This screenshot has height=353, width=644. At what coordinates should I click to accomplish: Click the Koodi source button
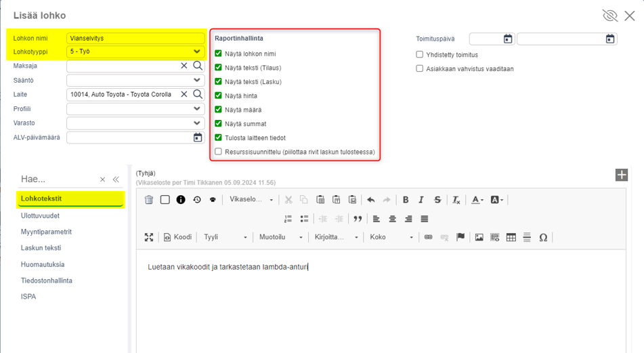coord(178,237)
